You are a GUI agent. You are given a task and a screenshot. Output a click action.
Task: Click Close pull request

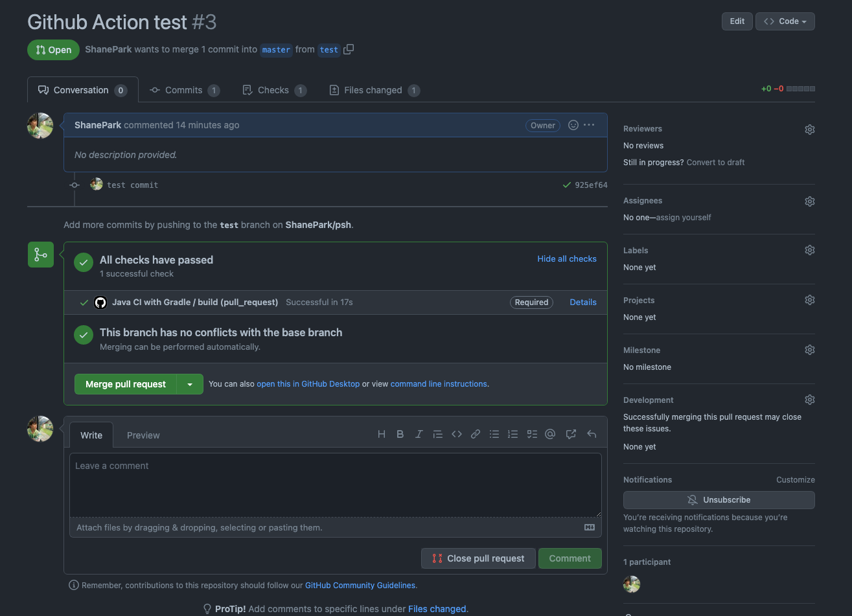478,558
